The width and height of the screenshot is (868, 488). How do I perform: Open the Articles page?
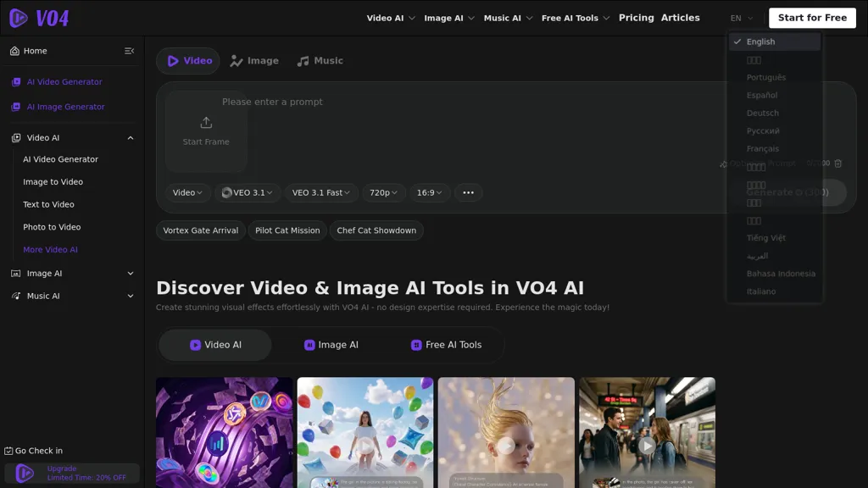(x=681, y=19)
